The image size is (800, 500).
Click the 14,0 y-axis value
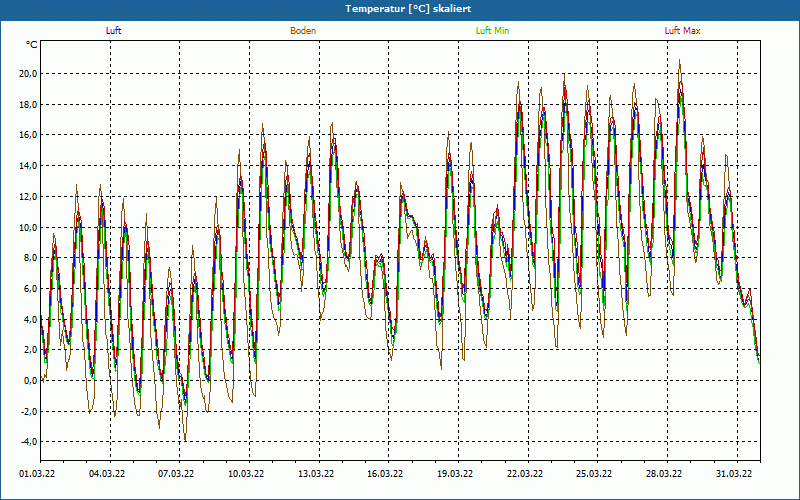[29, 166]
